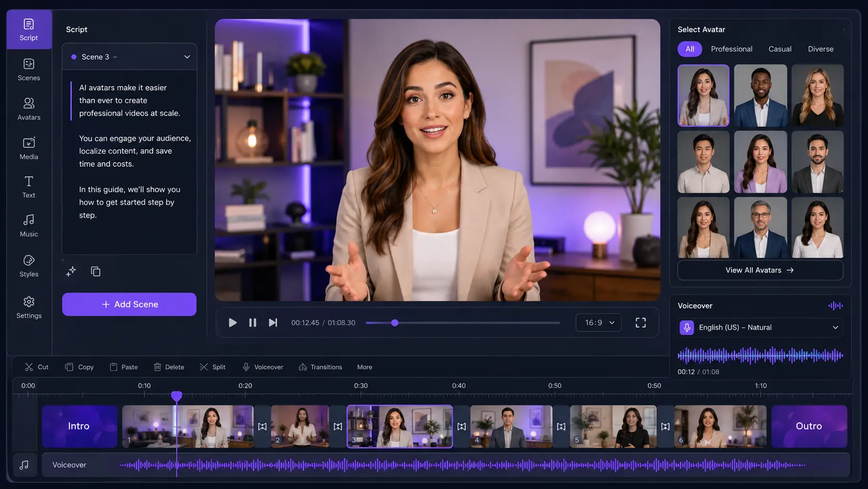
Task: Select the first avatar, woman in beige blazer
Action: click(x=703, y=96)
